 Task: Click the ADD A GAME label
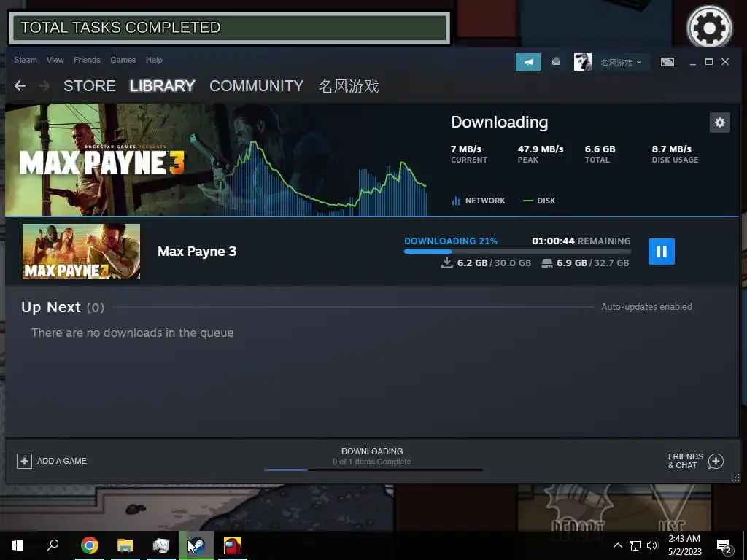[62, 461]
